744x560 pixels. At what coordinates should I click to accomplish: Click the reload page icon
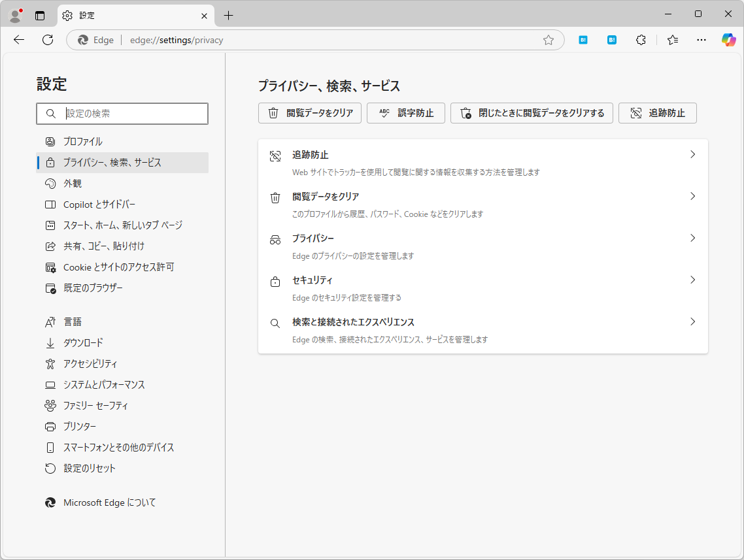(47, 40)
